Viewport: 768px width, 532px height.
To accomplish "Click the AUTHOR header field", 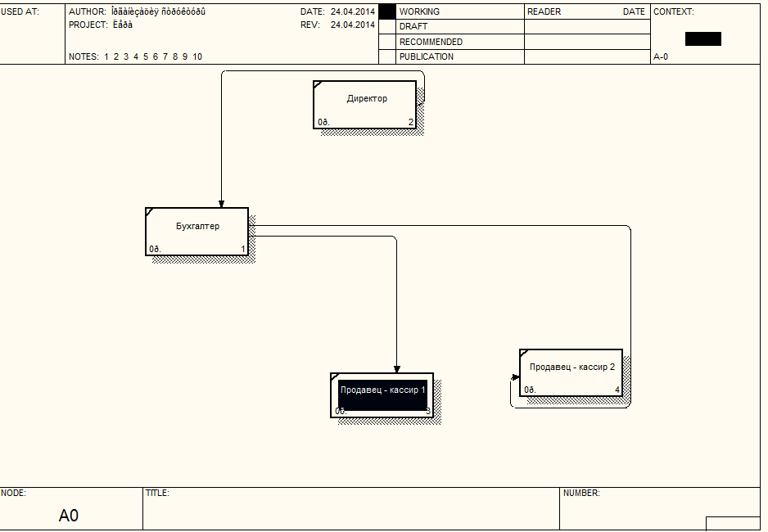I will (x=138, y=11).
